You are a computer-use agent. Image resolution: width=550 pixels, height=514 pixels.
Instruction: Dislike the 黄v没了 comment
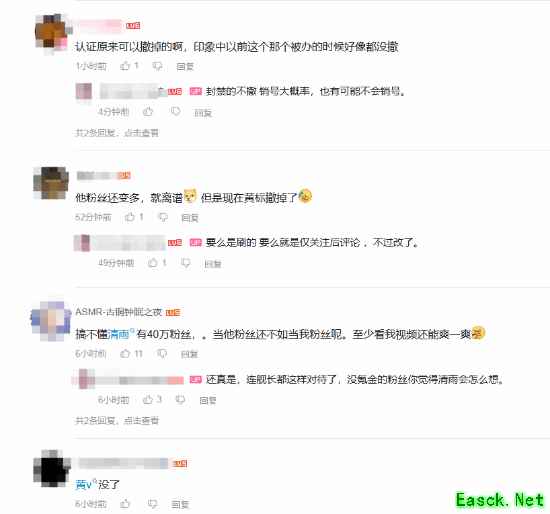(x=153, y=504)
